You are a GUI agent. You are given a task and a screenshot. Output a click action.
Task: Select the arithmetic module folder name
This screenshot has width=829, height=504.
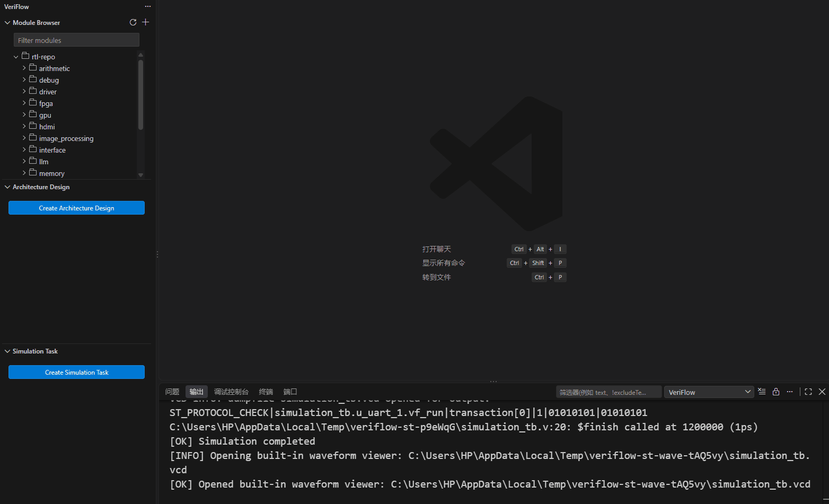point(55,68)
